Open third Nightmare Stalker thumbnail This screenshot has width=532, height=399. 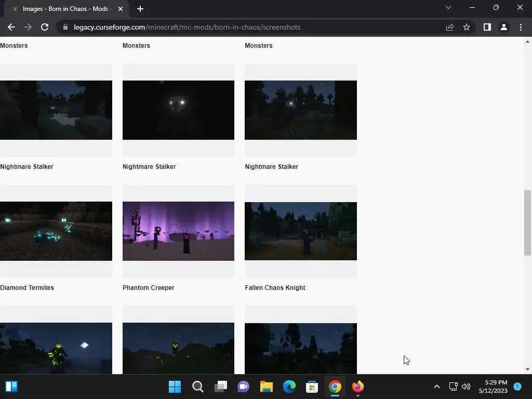[301, 110]
